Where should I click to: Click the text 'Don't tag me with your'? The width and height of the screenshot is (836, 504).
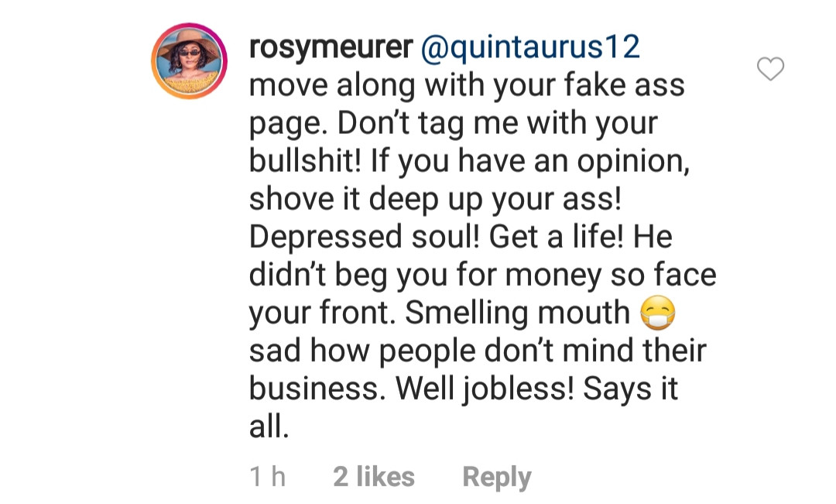tap(498, 124)
